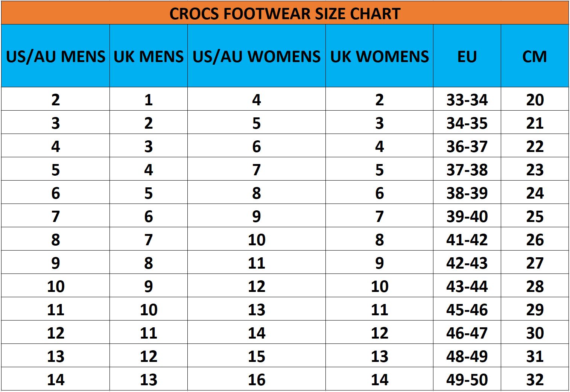Select the EU column header
Image resolution: width=570 pixels, height=392 pixels.
(467, 56)
